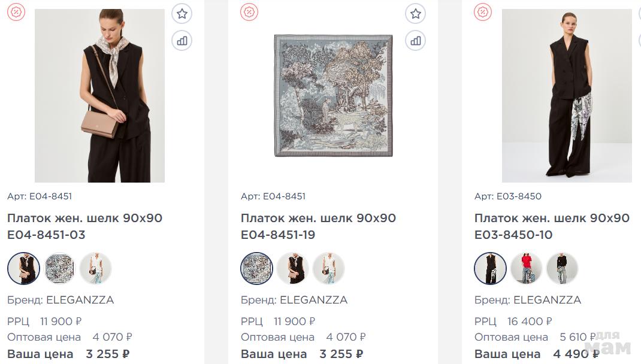Open full-length model photo for E03-8450-10
This screenshot has width=641, height=364.
(x=567, y=96)
